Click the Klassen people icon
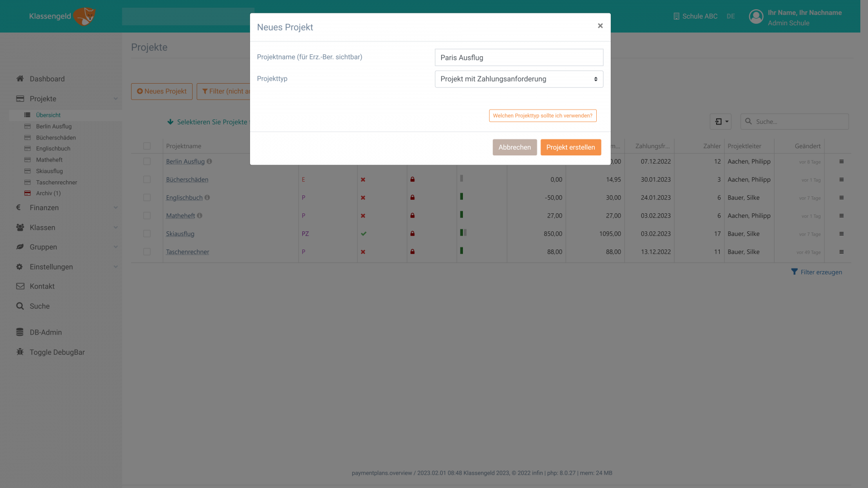Screen dimensions: 868x488 (20, 227)
